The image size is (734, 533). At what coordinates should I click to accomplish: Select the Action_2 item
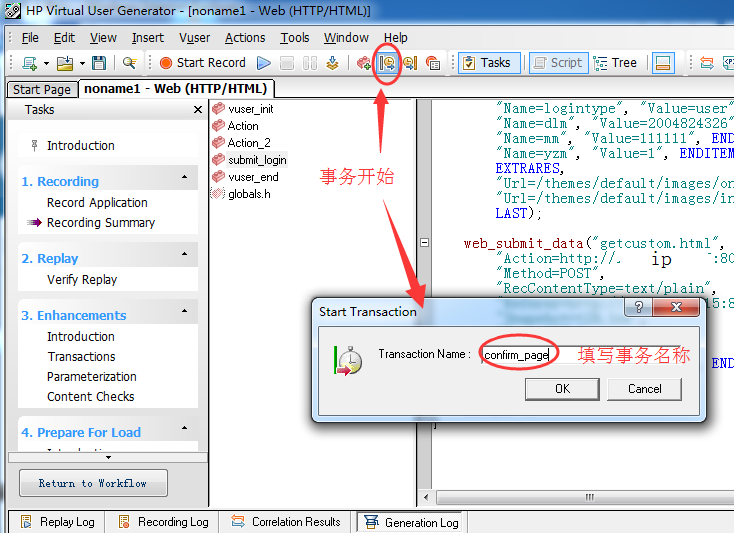[241, 143]
